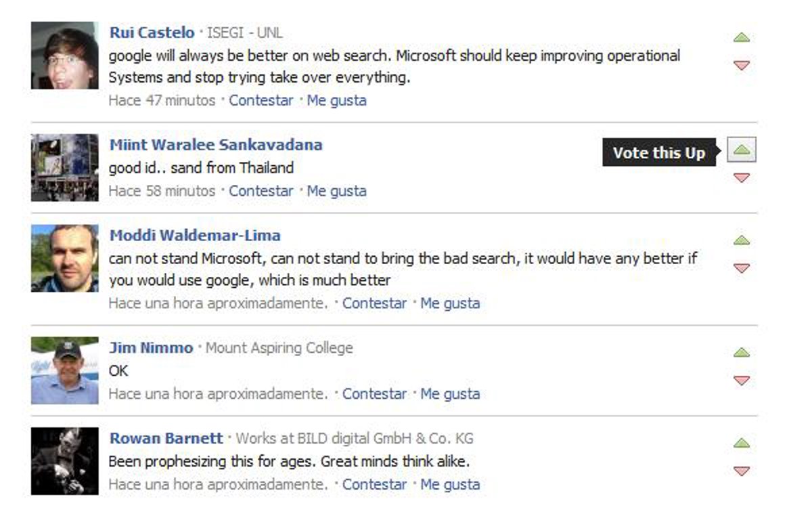The height and width of the screenshot is (518, 812).
Task: Open Rowan Barnett's profile name link
Action: click(x=166, y=438)
